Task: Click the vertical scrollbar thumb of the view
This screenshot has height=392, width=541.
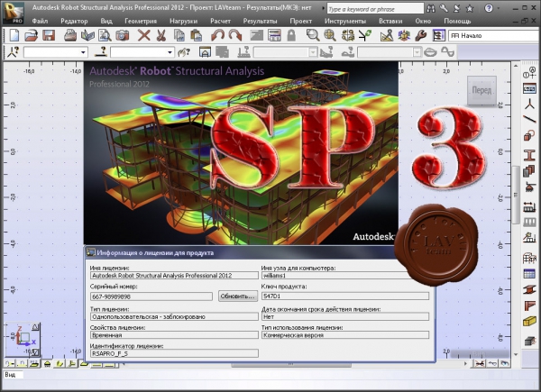Action: pyautogui.click(x=516, y=195)
